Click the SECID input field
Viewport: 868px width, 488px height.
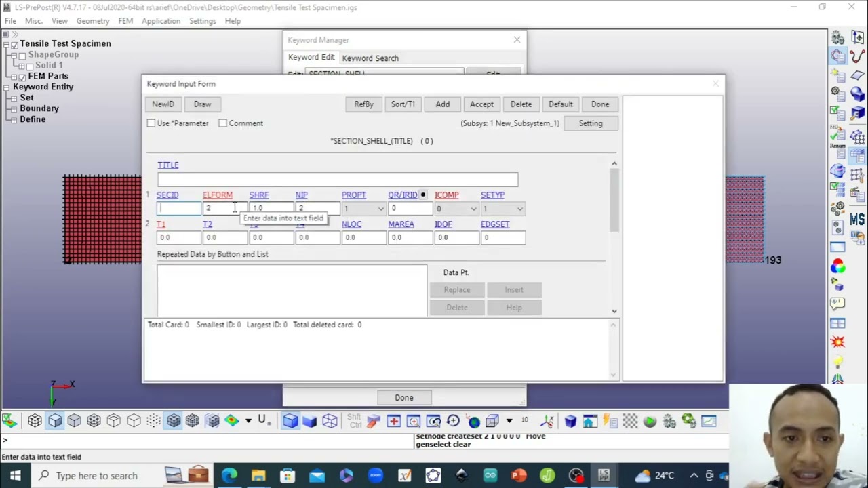[x=179, y=209]
